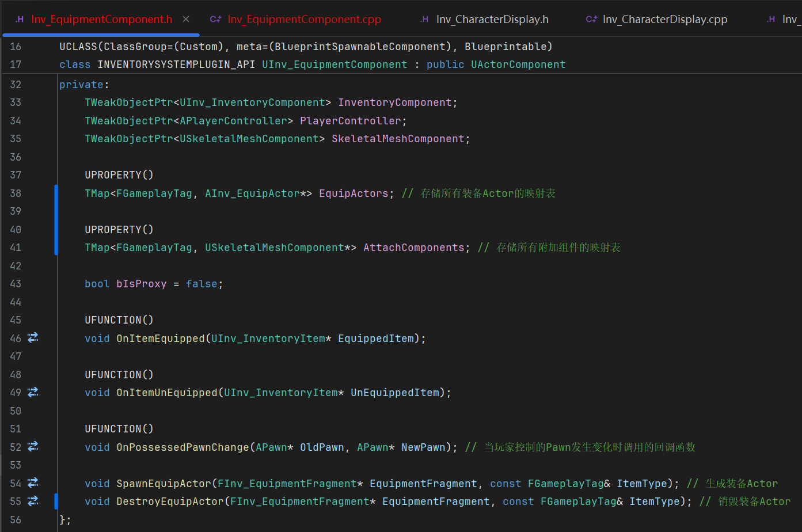Image resolution: width=802 pixels, height=532 pixels.
Task: Click the EquipActors map variable
Action: 354,193
